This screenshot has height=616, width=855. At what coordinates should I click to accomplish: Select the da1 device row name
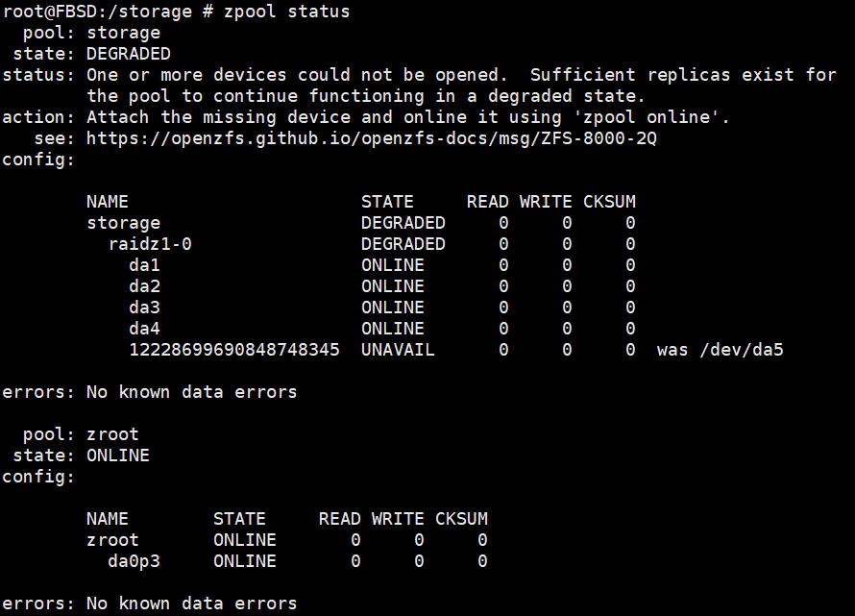(x=144, y=265)
